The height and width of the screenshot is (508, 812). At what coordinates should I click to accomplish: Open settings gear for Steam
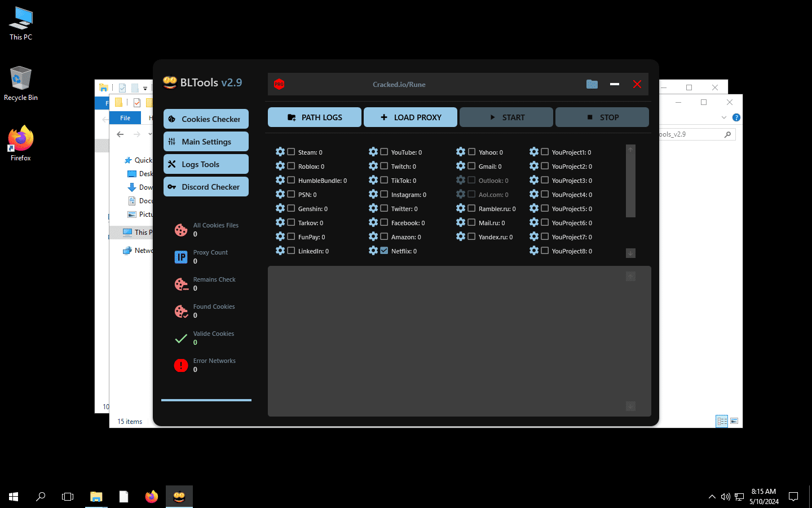[x=280, y=152]
